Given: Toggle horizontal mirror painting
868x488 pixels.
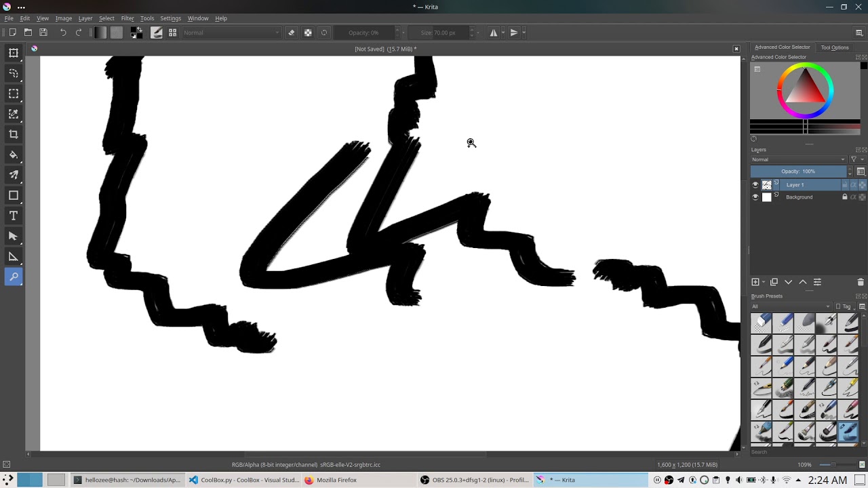Looking at the screenshot, I should coord(494,33).
